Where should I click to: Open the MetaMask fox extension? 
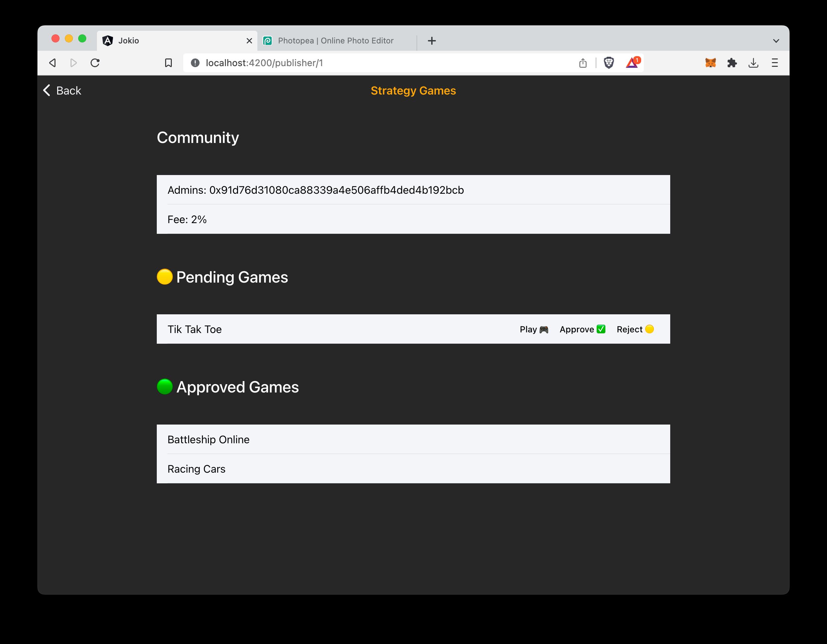[710, 63]
